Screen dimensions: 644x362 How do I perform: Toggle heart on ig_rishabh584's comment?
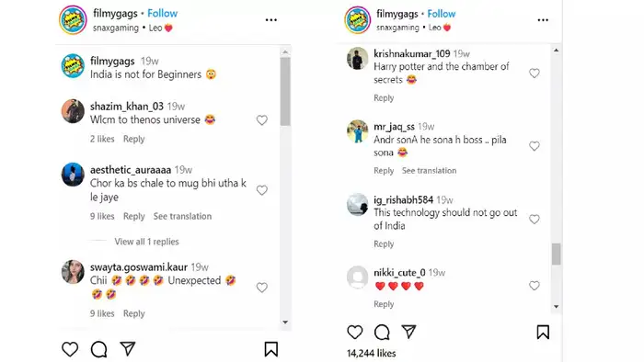tap(534, 220)
